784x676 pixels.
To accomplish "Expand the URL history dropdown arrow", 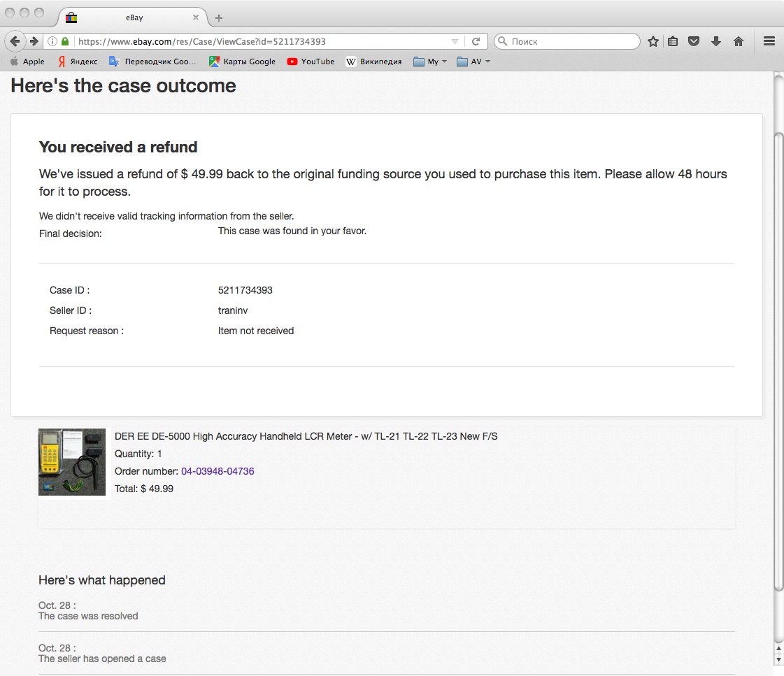I will [x=455, y=42].
